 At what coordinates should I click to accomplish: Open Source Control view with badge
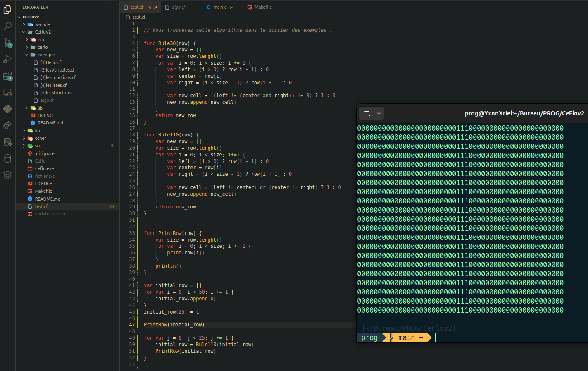[x=7, y=43]
